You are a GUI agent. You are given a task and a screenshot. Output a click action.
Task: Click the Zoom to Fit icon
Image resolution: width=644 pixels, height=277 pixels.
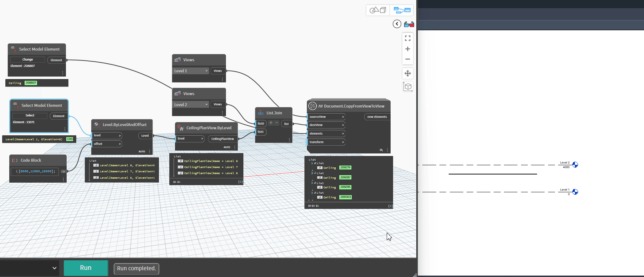click(x=408, y=38)
